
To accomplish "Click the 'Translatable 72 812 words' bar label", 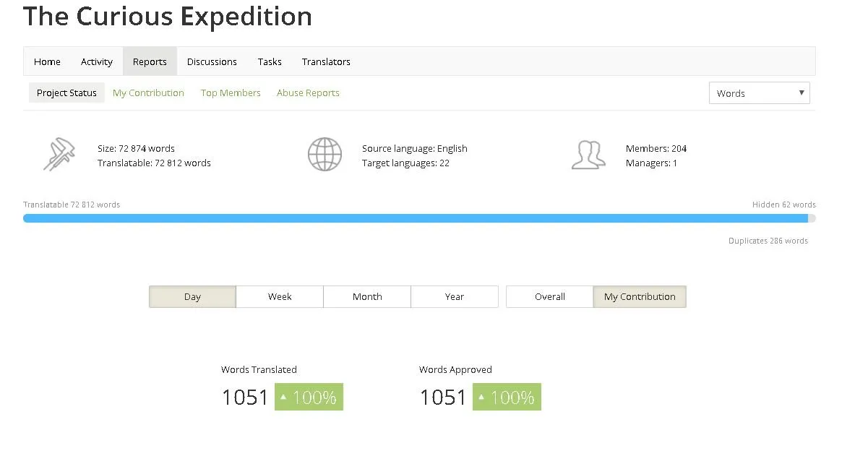I will pyautogui.click(x=72, y=205).
